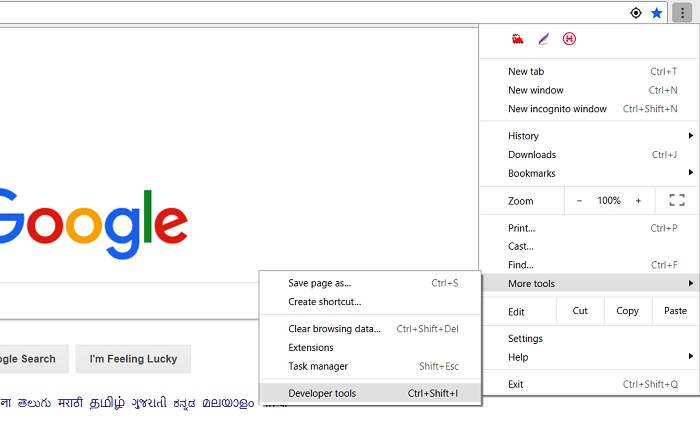Expand the History submenu

click(x=590, y=136)
